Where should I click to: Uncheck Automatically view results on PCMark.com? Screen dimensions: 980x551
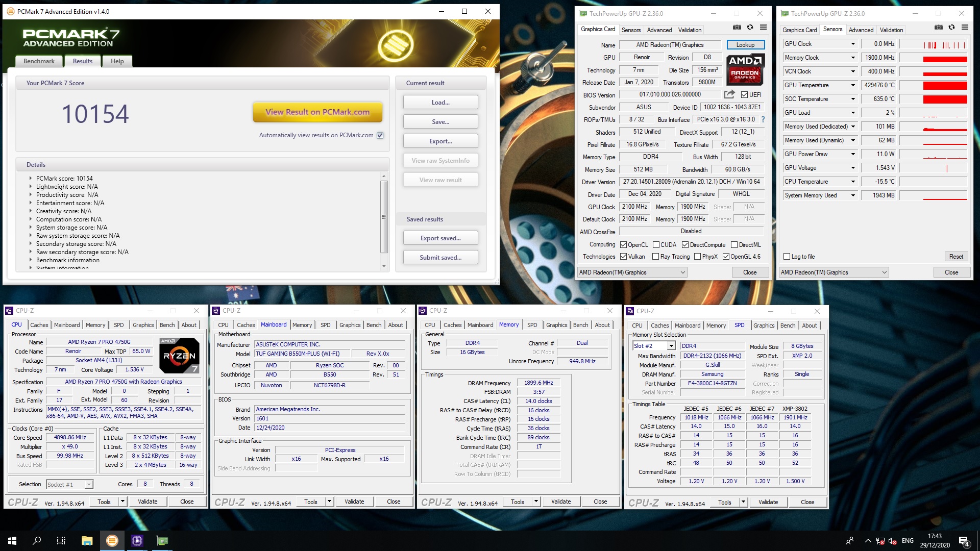tap(380, 135)
